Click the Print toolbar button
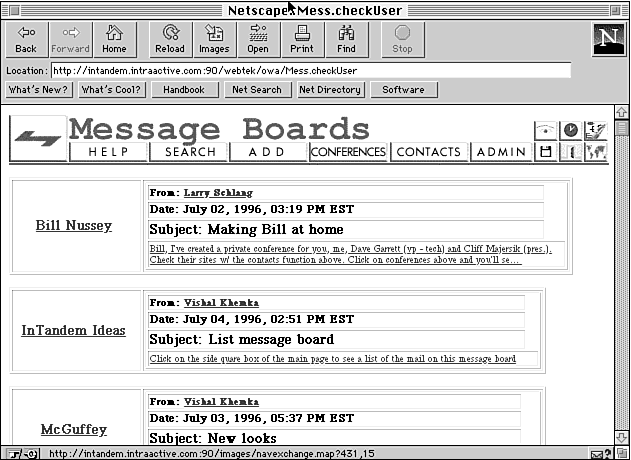 (x=302, y=39)
